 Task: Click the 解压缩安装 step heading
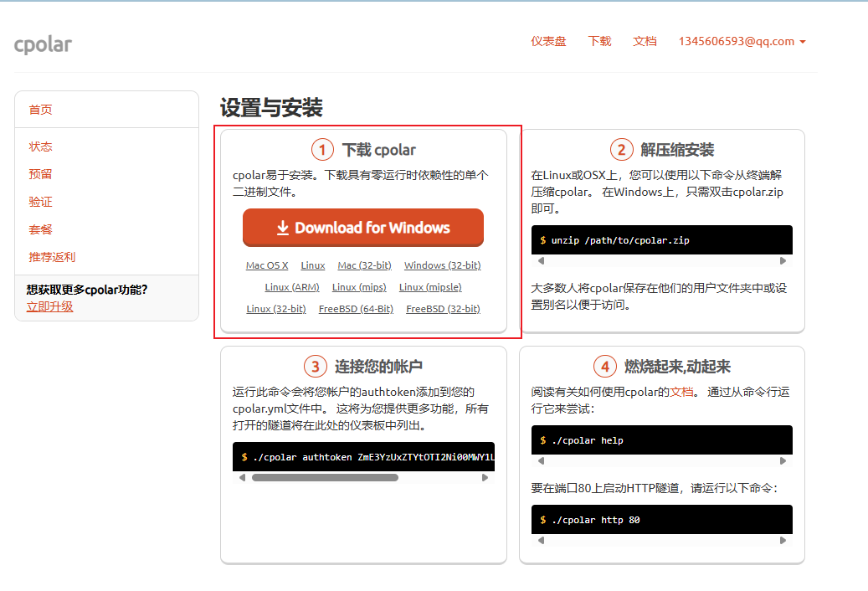(x=677, y=150)
